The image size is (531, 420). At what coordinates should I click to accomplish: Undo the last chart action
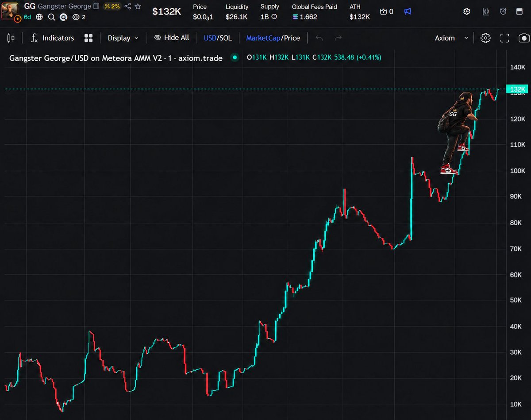tap(319, 38)
